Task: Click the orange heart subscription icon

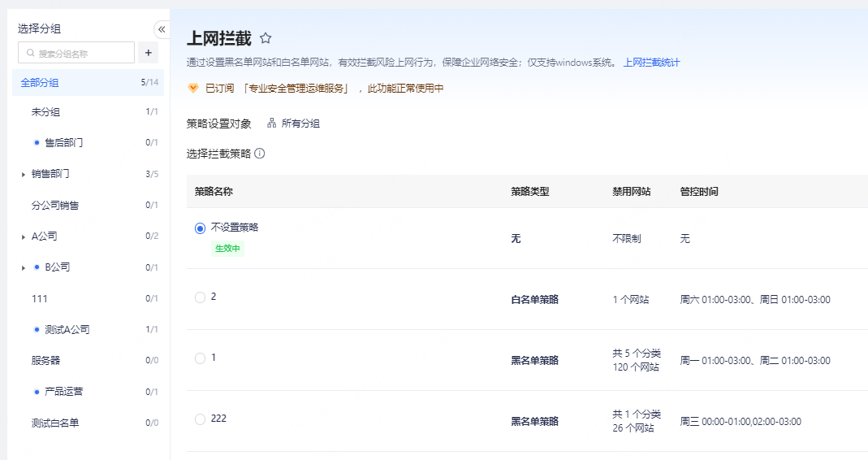Action: (193, 88)
